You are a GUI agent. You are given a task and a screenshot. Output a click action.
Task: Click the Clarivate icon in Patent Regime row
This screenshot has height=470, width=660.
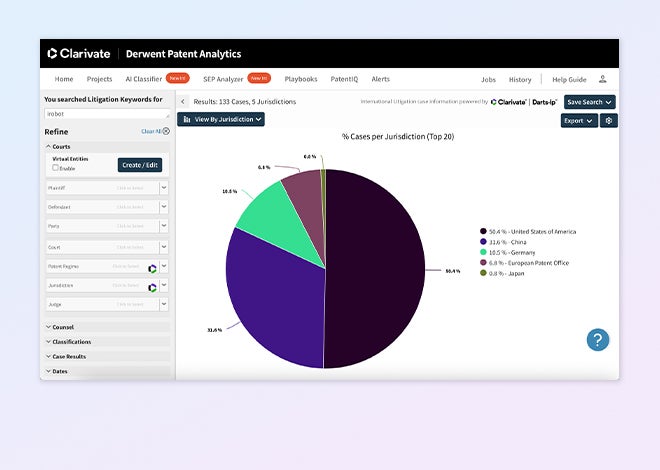(153, 268)
